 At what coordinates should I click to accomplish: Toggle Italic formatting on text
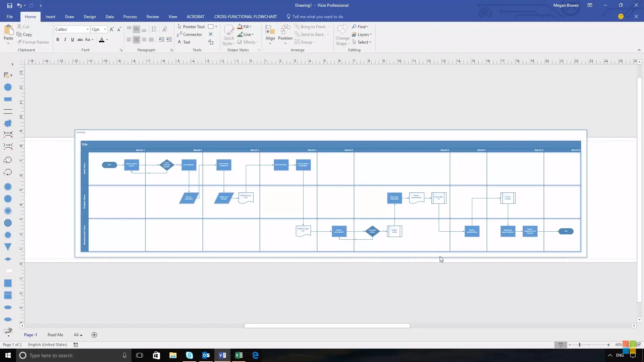coord(65,40)
